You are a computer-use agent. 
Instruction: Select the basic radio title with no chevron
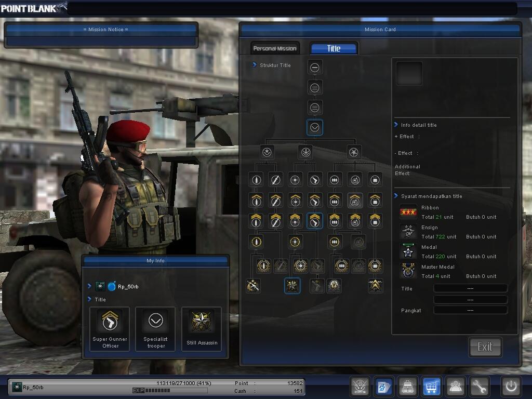[355, 180]
